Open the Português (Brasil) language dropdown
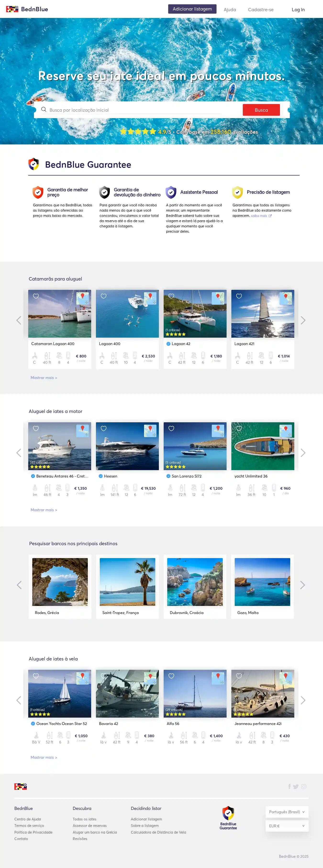This screenshot has height=868, width=323. (287, 812)
